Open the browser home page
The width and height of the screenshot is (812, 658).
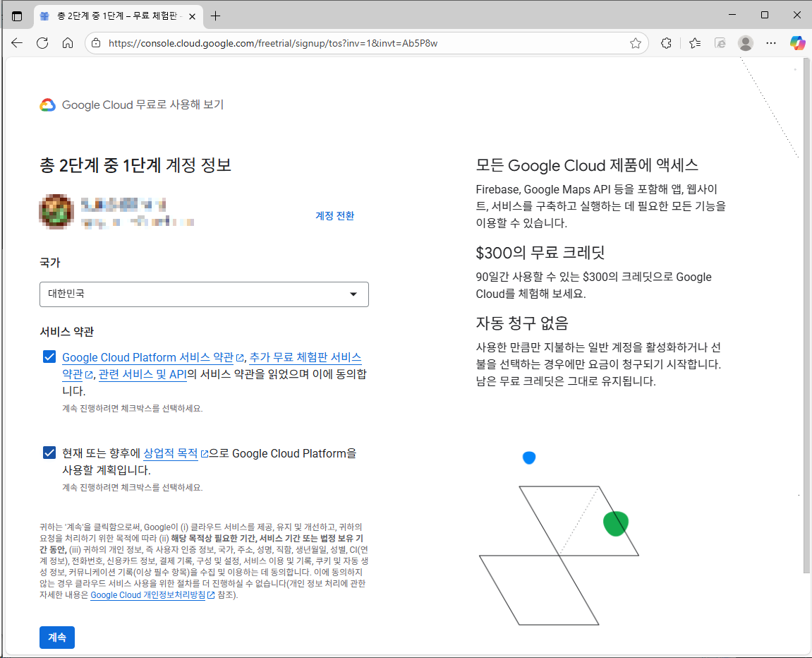pos(68,43)
